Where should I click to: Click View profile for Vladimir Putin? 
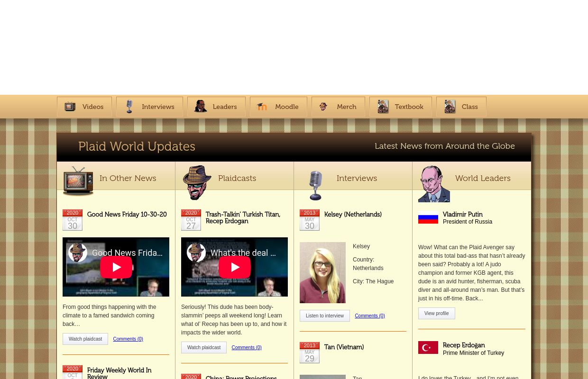436,314
